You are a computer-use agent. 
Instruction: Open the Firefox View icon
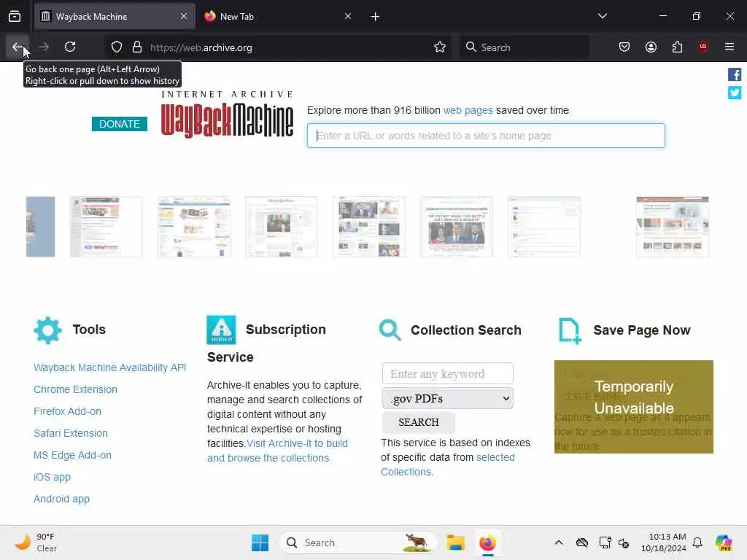(15, 16)
